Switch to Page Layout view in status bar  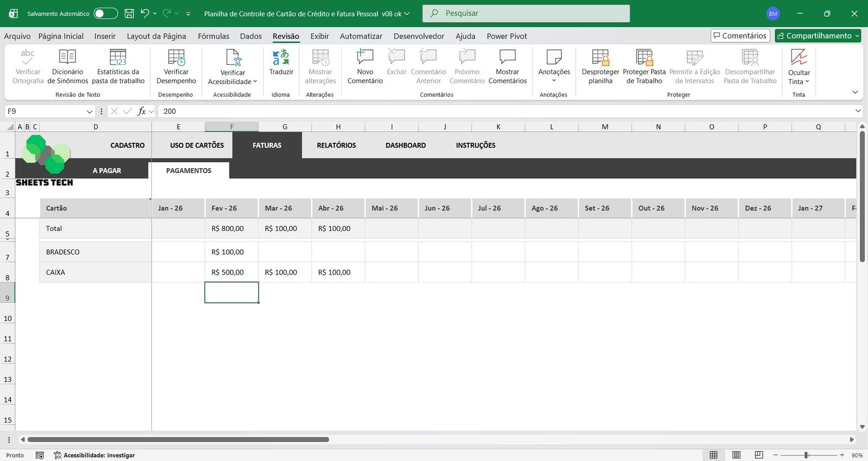736,455
